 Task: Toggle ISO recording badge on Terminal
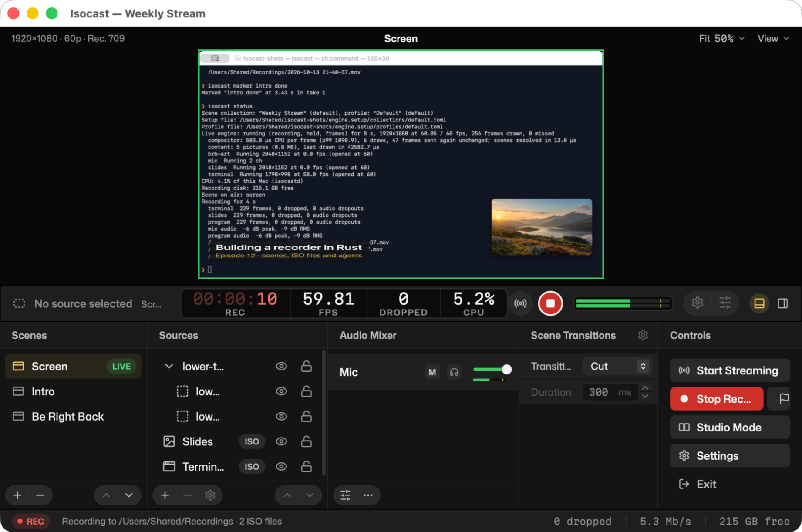pos(252,467)
